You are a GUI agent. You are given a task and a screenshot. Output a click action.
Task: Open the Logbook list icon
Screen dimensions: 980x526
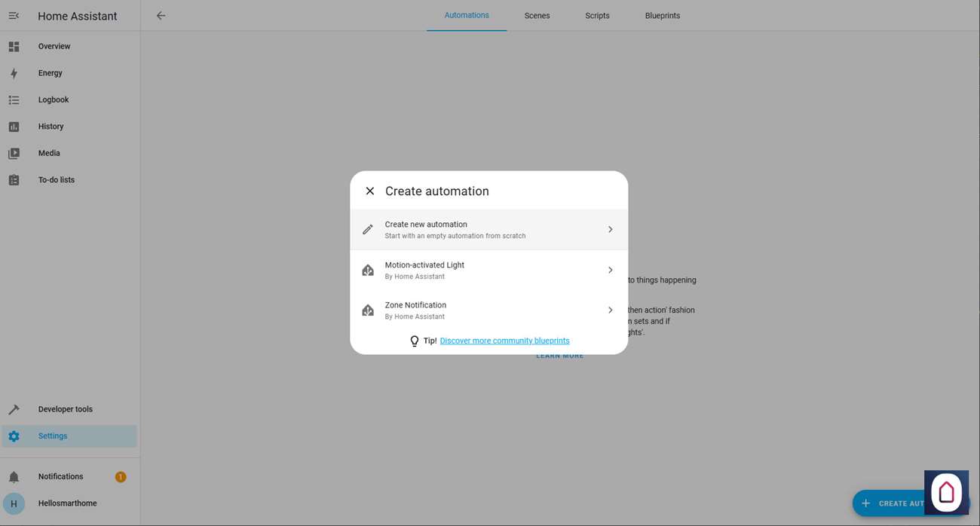(x=14, y=100)
